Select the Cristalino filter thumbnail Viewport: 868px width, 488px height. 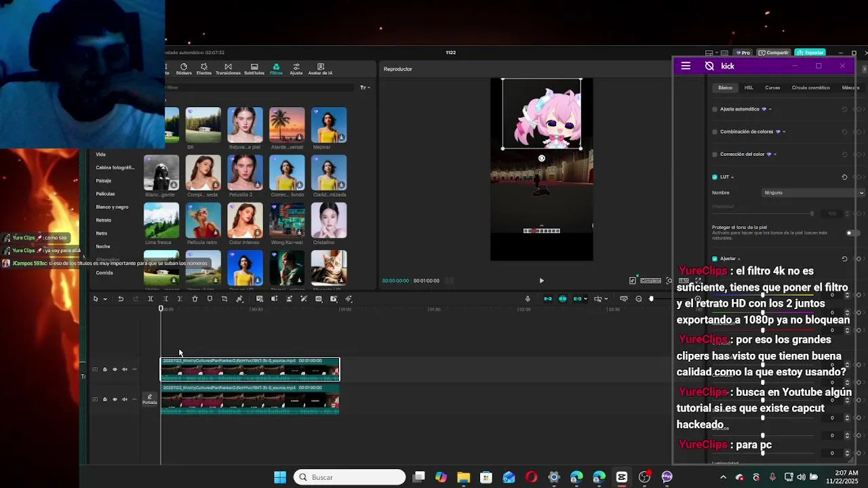(329, 220)
